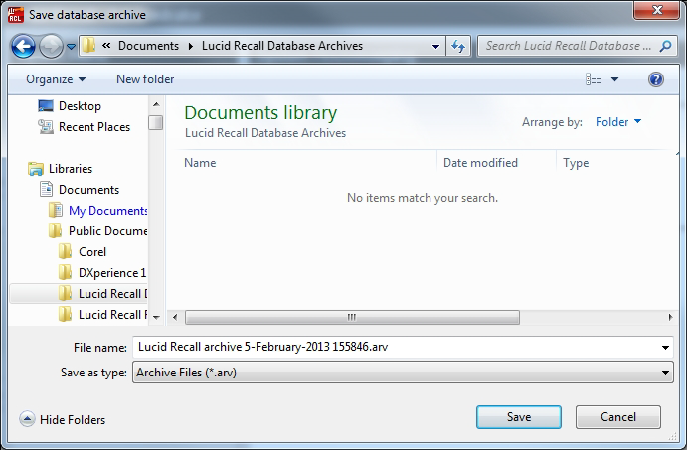The height and width of the screenshot is (450, 687).
Task: Click navigation pane scroll down arrow
Action: pyautogui.click(x=156, y=318)
